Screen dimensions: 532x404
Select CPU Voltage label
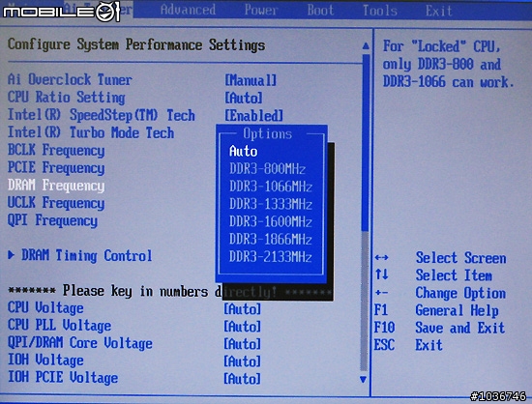tap(45, 308)
